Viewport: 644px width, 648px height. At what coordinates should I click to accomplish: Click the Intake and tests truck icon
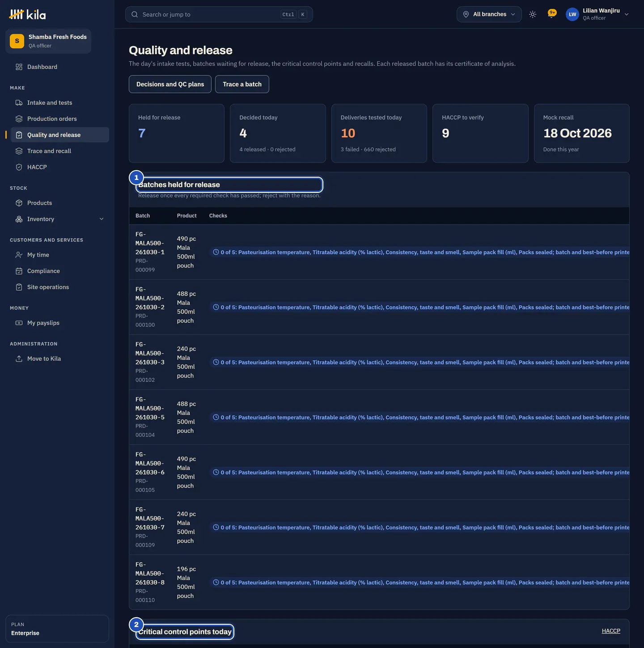pyautogui.click(x=19, y=103)
